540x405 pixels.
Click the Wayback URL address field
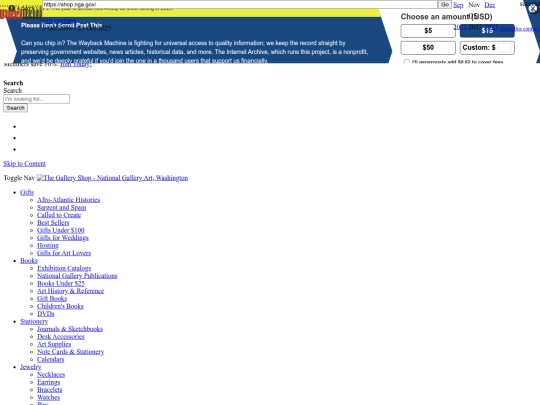(240, 4)
